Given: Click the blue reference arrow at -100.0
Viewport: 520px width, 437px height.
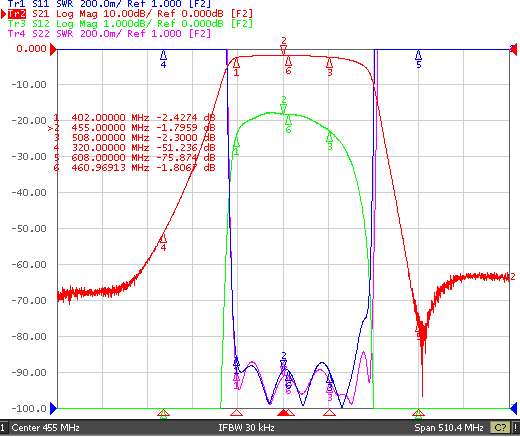Looking at the screenshot, I should (x=53, y=408).
